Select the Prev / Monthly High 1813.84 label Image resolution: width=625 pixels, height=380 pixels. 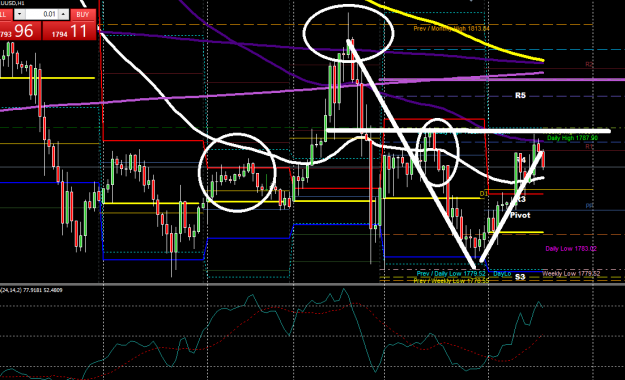(x=451, y=29)
